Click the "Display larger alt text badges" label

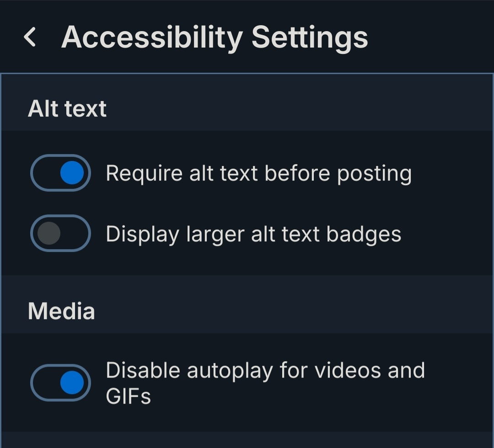tap(253, 234)
